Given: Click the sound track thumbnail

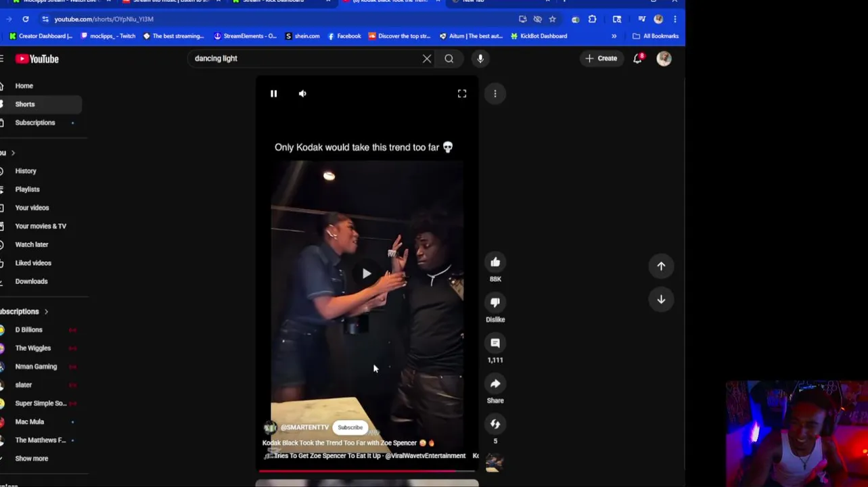Looking at the screenshot, I should click(494, 463).
